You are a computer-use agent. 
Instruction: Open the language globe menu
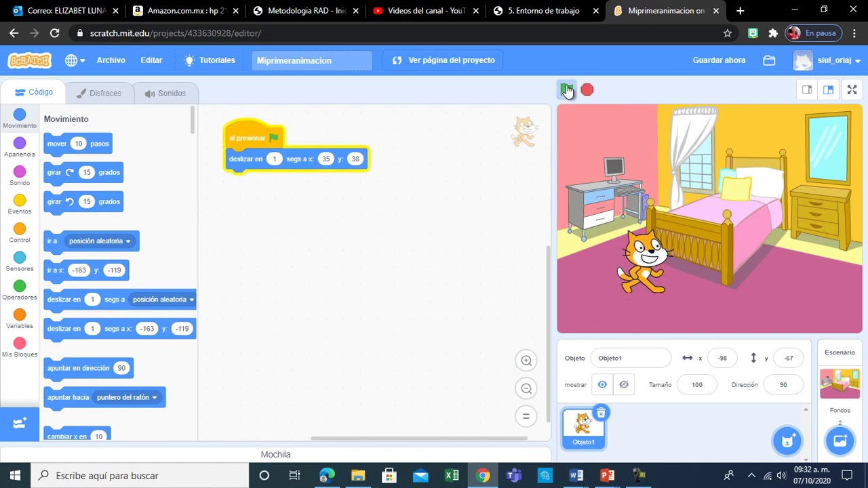[x=75, y=60]
